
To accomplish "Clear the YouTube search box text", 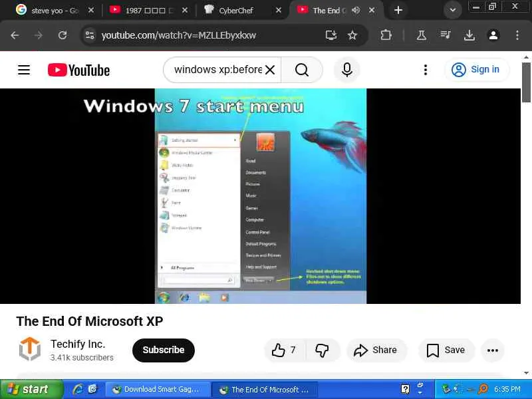I will pyautogui.click(x=270, y=70).
